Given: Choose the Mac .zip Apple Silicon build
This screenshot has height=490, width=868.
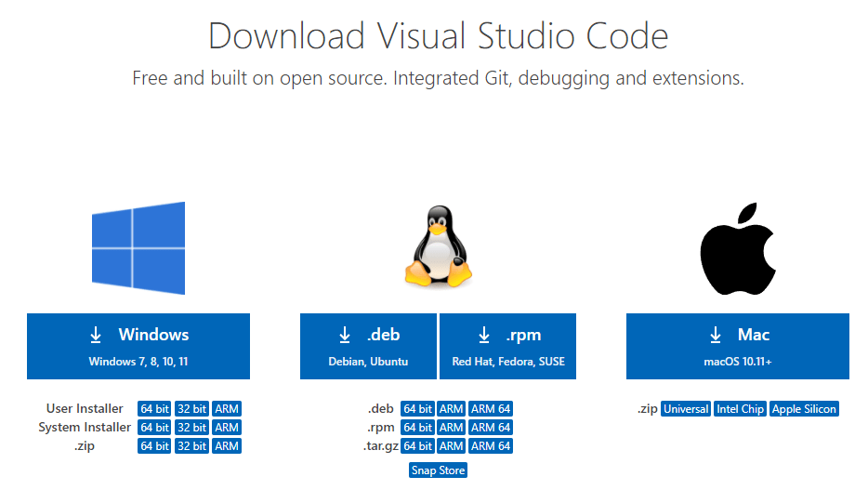Looking at the screenshot, I should point(804,408).
